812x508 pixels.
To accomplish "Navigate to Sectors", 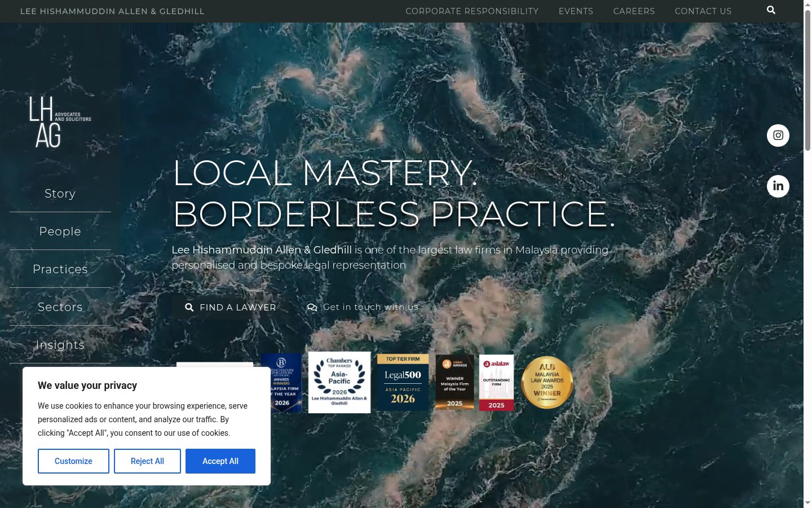I will tap(60, 307).
